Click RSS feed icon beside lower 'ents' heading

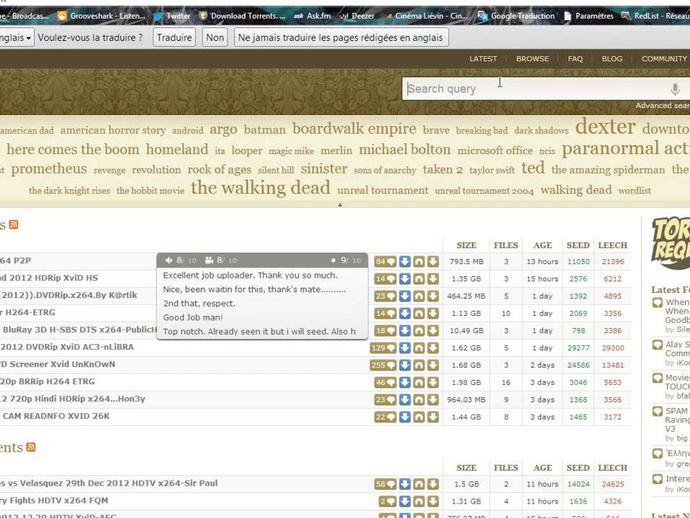(31, 447)
